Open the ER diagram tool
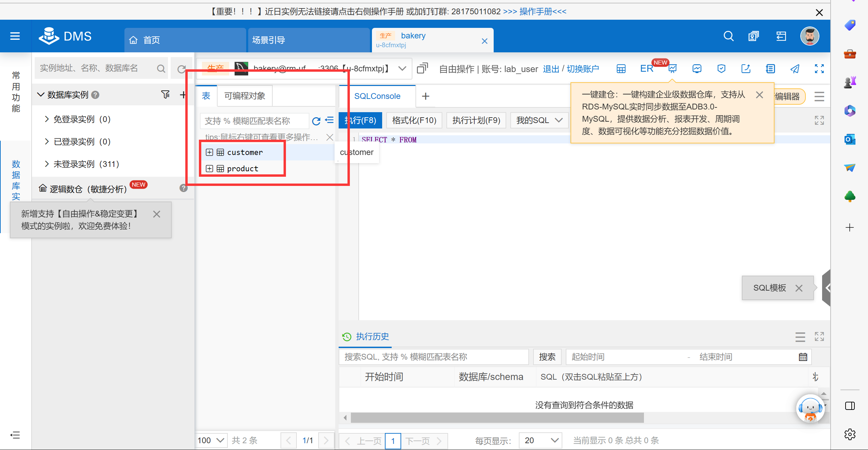The width and height of the screenshot is (868, 450). coord(647,69)
